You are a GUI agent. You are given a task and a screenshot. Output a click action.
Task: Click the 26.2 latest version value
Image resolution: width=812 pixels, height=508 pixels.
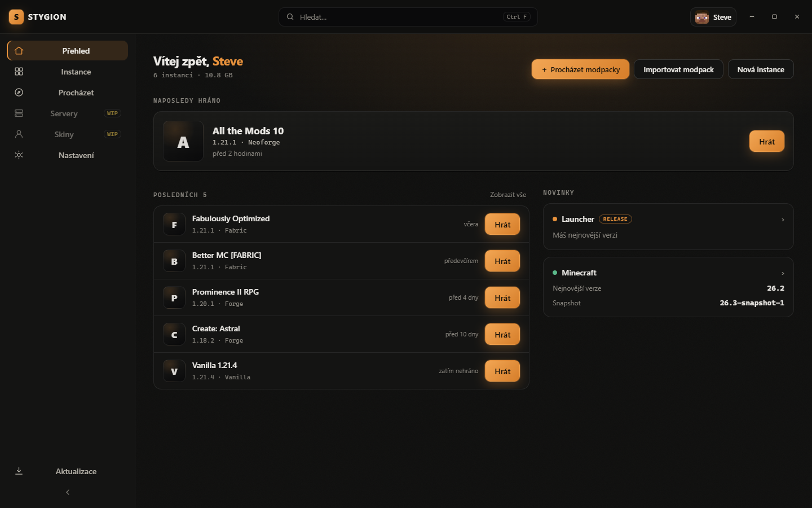point(775,288)
